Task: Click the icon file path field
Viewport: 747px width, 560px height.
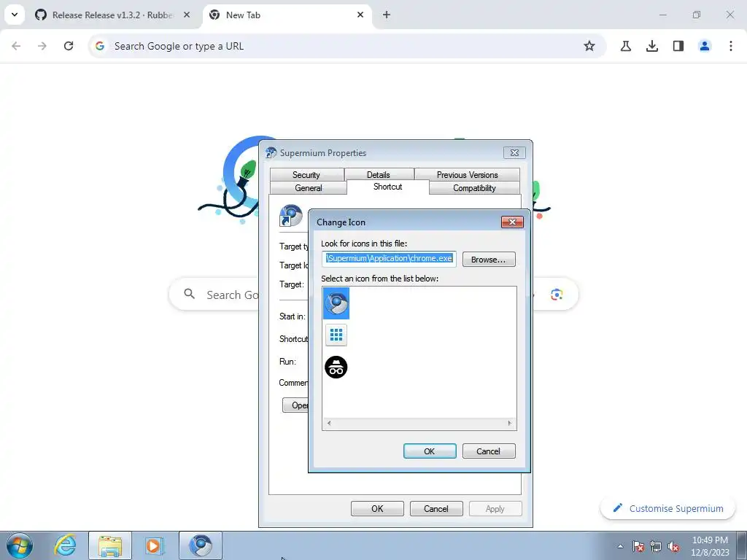Action: [x=390, y=259]
